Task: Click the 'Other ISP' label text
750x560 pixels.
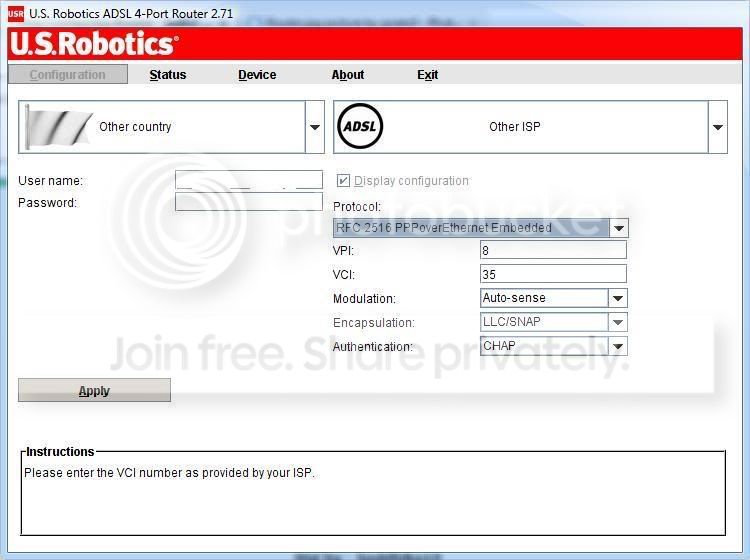Action: (515, 127)
